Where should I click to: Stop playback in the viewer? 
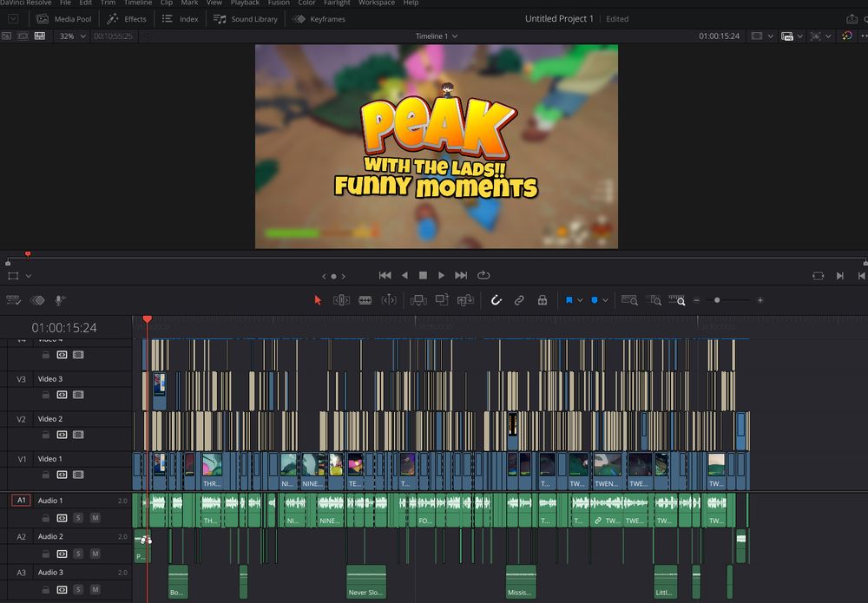point(423,276)
